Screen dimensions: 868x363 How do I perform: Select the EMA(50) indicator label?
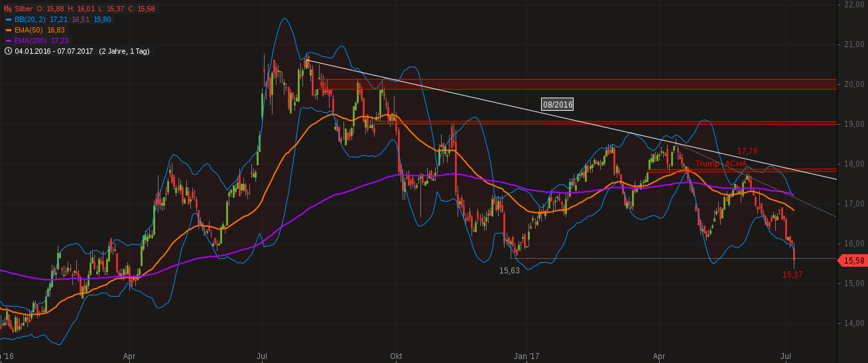29,30
